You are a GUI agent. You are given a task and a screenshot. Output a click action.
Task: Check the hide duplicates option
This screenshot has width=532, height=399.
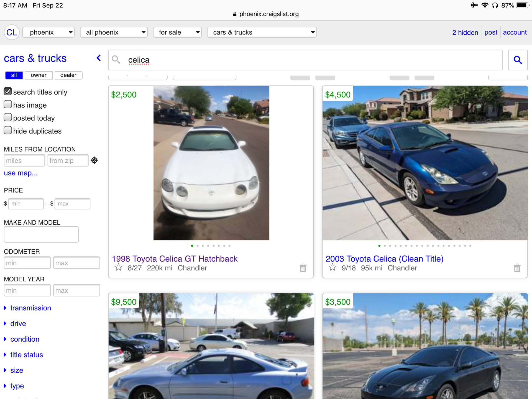point(8,131)
